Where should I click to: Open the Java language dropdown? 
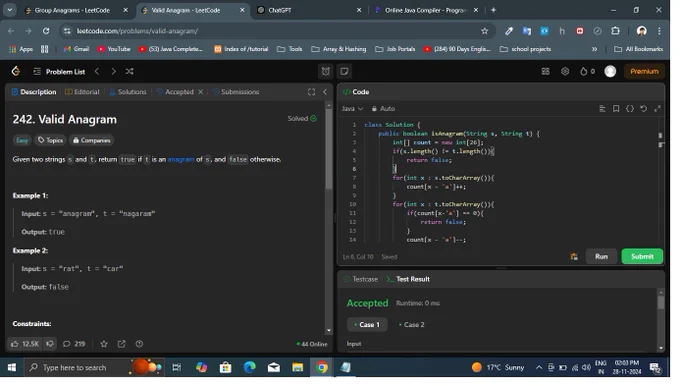click(352, 109)
